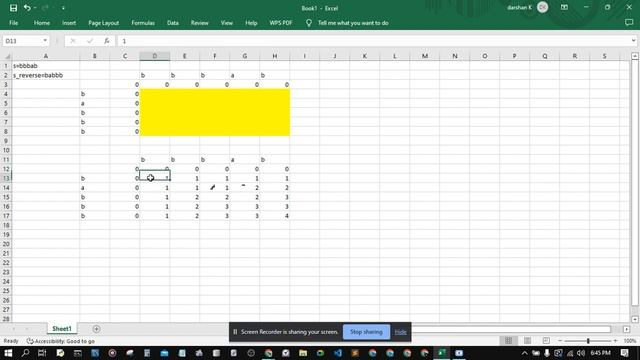The width and height of the screenshot is (640, 360).
Task: Save the workbook with the floppy icon
Action: tap(13, 8)
